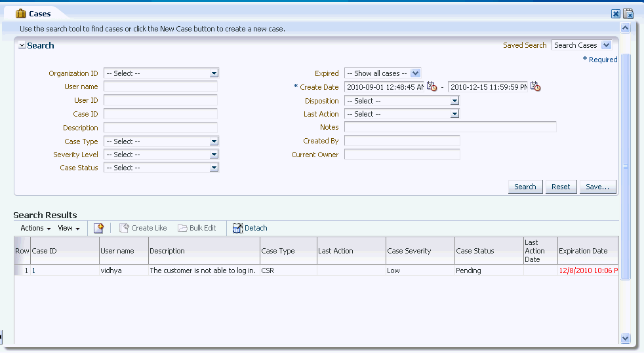Viewport: 644px width, 353px height.
Task: Open the Expired cases dropdown
Action: tap(416, 73)
